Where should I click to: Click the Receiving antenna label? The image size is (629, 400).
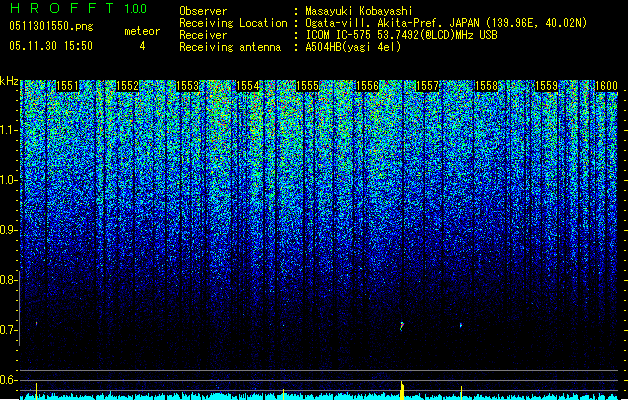click(x=230, y=47)
